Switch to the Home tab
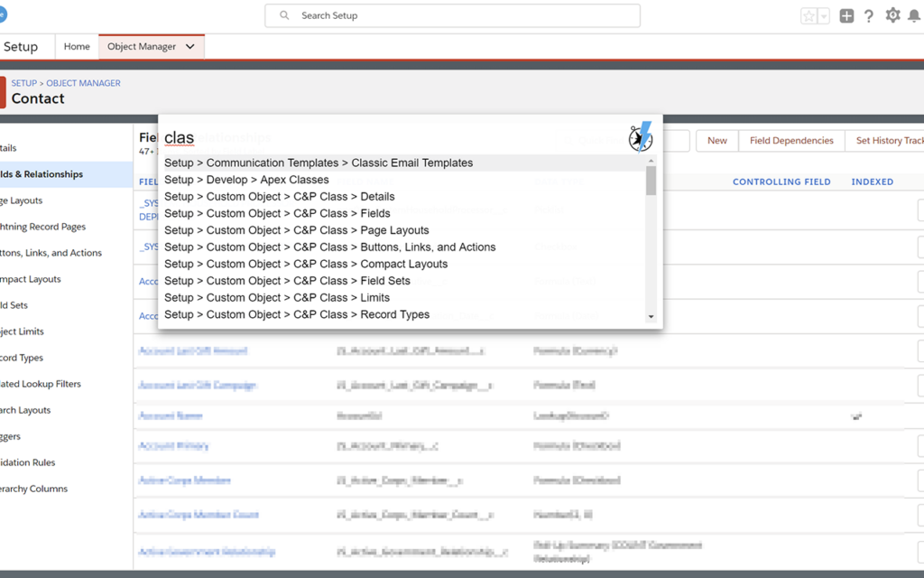 (77, 47)
